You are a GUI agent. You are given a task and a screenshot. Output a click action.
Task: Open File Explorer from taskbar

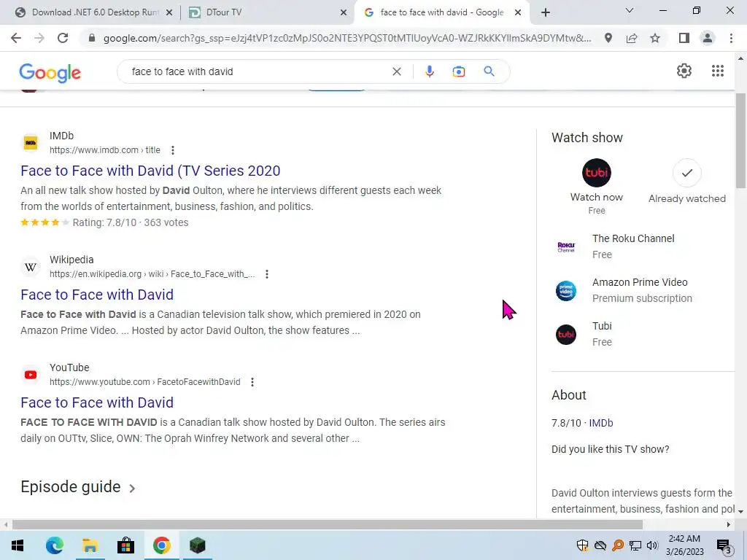(x=90, y=545)
